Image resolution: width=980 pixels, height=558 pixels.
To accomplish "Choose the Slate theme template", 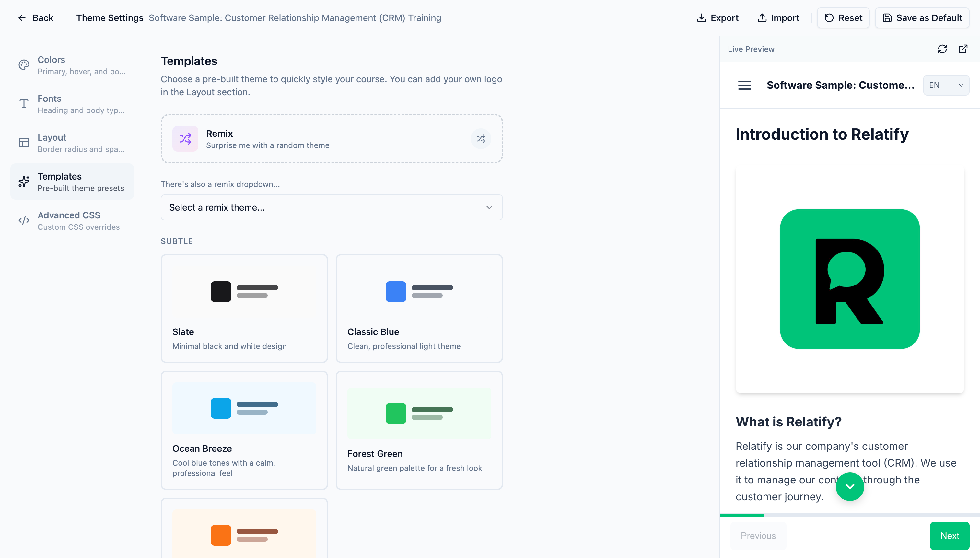I will pyautogui.click(x=244, y=308).
